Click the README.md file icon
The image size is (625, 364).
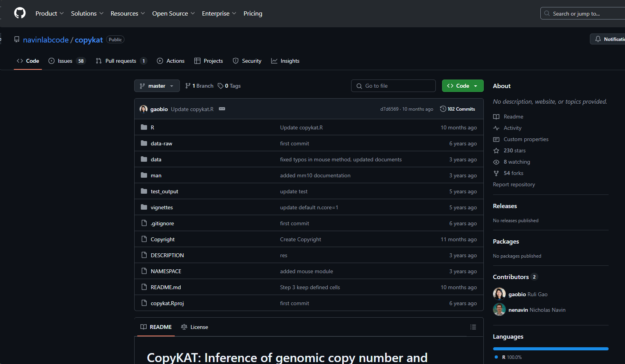click(144, 287)
